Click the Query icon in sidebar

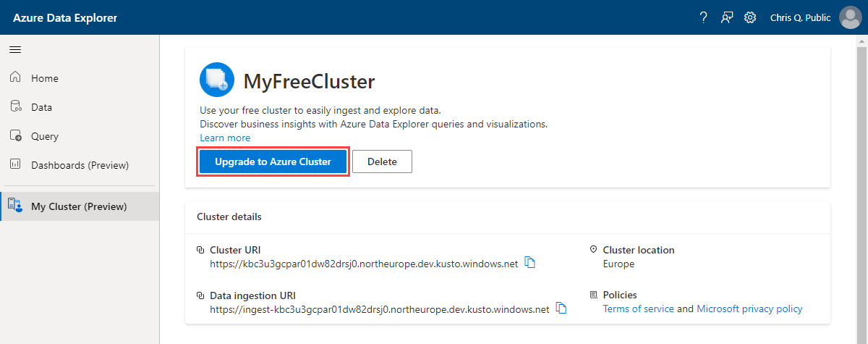pos(15,135)
